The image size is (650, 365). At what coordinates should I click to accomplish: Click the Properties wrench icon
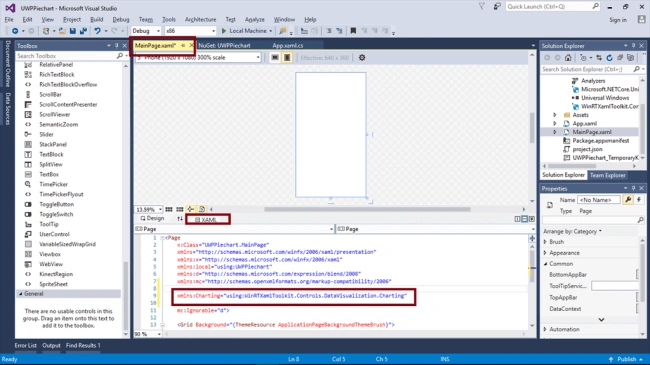point(628,200)
